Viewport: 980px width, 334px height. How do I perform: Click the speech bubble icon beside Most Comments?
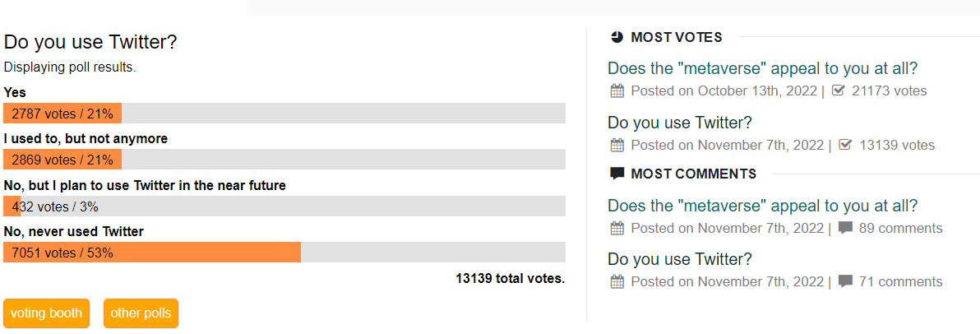(617, 174)
